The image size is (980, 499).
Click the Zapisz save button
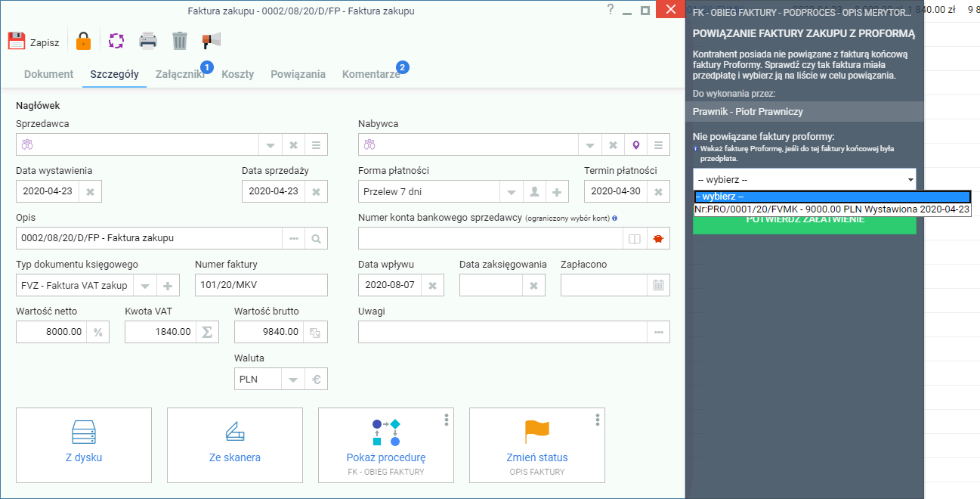pyautogui.click(x=34, y=42)
